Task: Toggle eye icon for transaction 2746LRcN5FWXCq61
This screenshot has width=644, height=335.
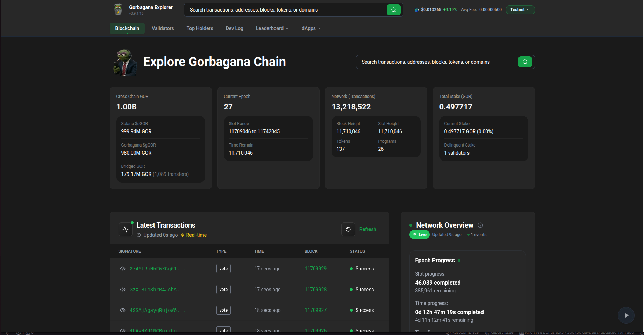Action: pyautogui.click(x=123, y=269)
